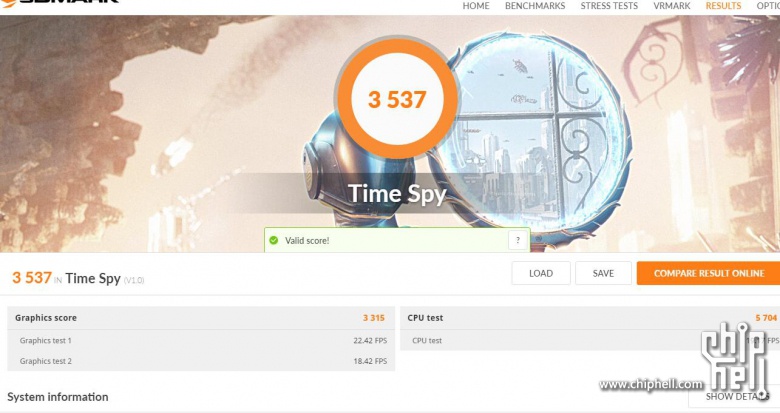Click the LOAD button

coord(541,273)
